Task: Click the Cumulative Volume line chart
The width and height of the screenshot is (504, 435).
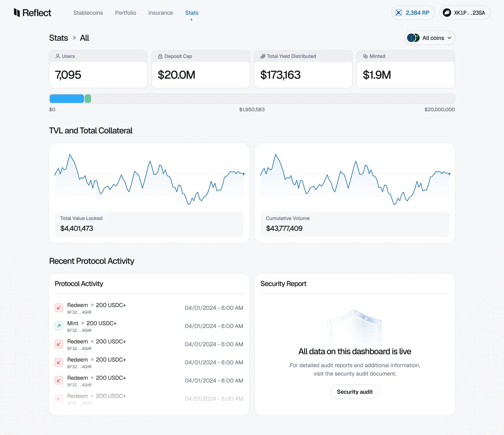Action: coord(355,179)
